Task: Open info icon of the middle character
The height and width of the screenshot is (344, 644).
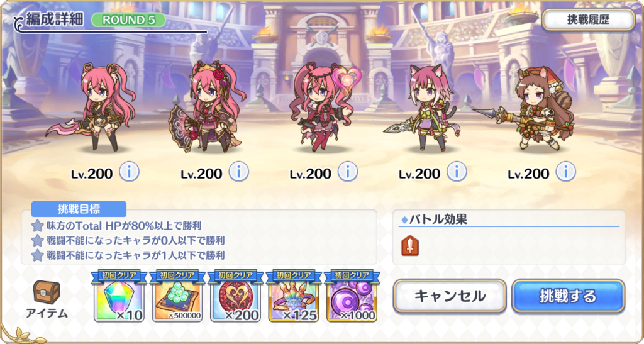Action: 348,172
